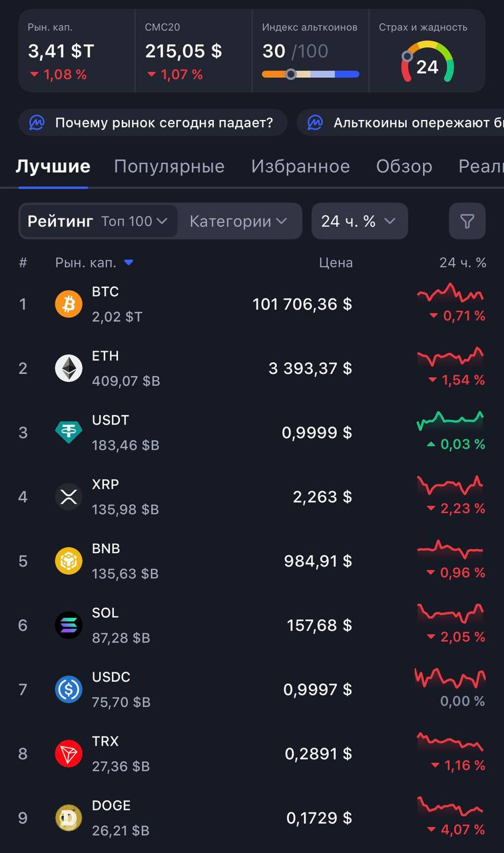This screenshot has width=504, height=853.
Task: Tap the XRP coin icon
Action: [69, 497]
